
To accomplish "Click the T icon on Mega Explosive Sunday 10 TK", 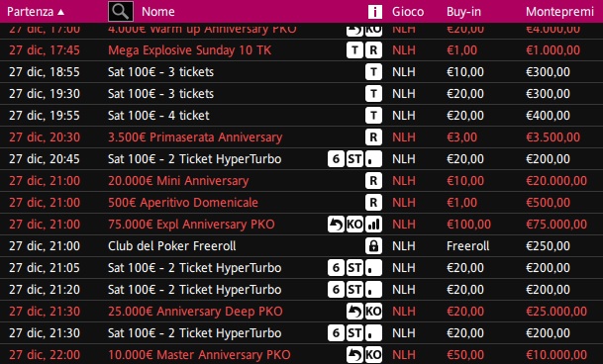I will click(x=354, y=50).
